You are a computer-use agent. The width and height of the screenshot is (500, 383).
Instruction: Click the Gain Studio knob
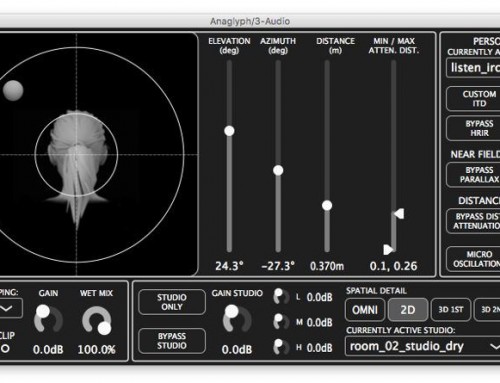pyautogui.click(x=237, y=319)
